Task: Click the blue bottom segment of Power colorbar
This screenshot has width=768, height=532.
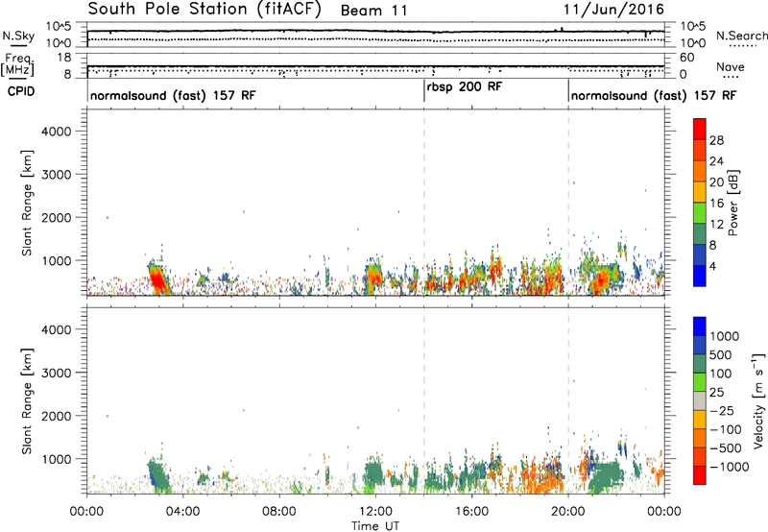Action: [x=700, y=276]
